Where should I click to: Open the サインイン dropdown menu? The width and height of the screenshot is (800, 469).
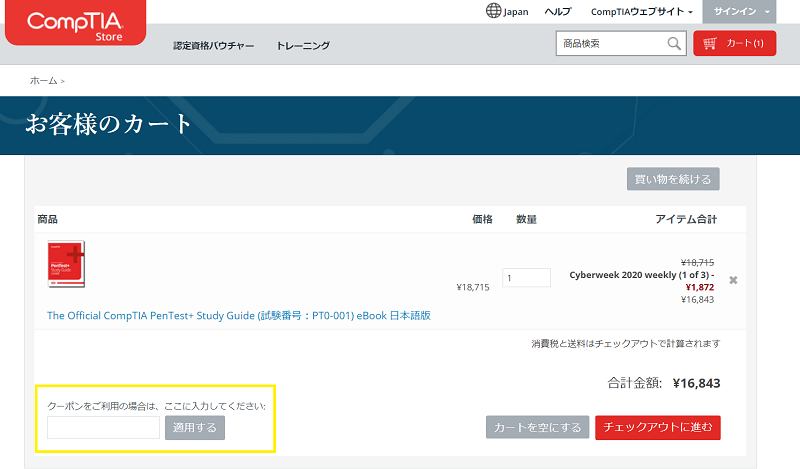739,11
